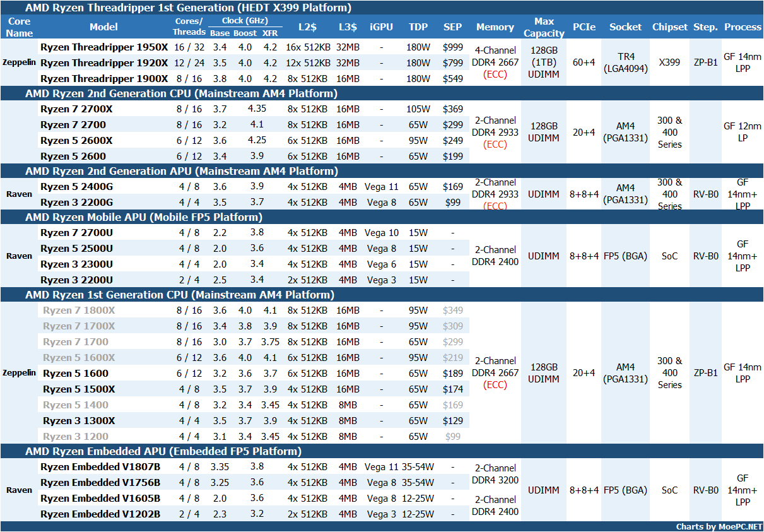Select the Ryzen 3 2300U model name

[76, 264]
